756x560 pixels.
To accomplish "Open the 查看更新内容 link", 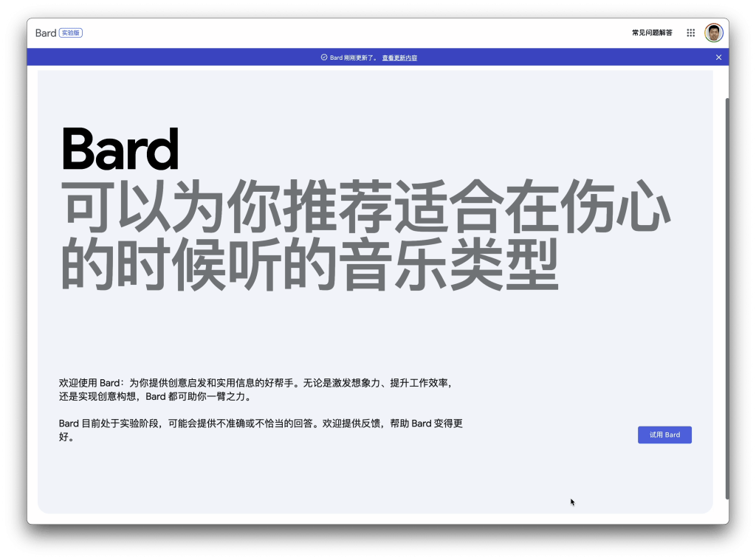I will click(399, 58).
